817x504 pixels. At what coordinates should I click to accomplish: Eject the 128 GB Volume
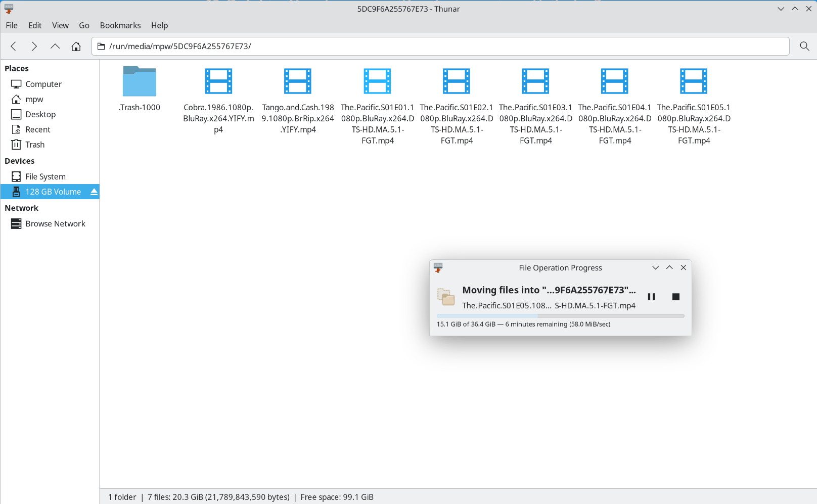94,192
